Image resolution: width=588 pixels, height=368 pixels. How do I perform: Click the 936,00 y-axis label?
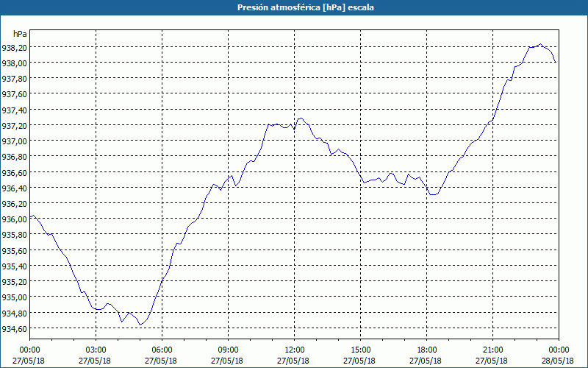[14, 219]
